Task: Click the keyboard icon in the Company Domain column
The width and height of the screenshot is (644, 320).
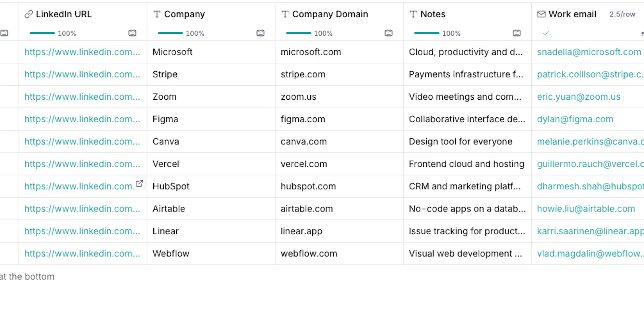Action: [388, 33]
